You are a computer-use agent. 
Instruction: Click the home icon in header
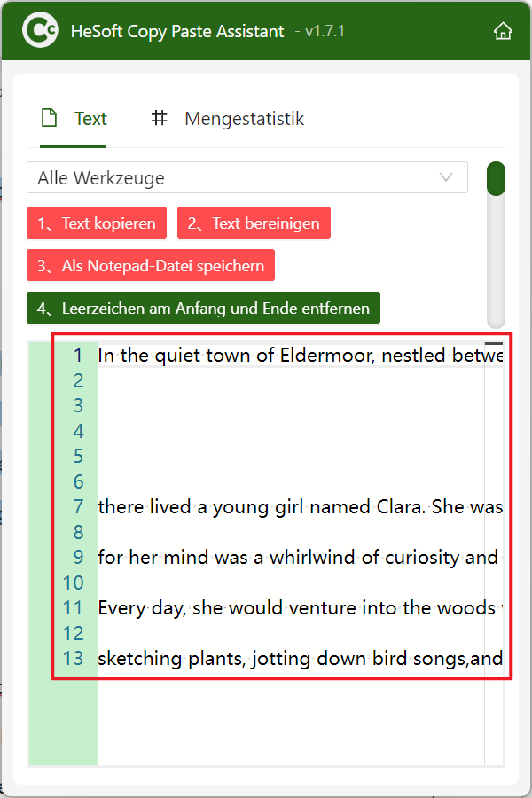pyautogui.click(x=503, y=31)
